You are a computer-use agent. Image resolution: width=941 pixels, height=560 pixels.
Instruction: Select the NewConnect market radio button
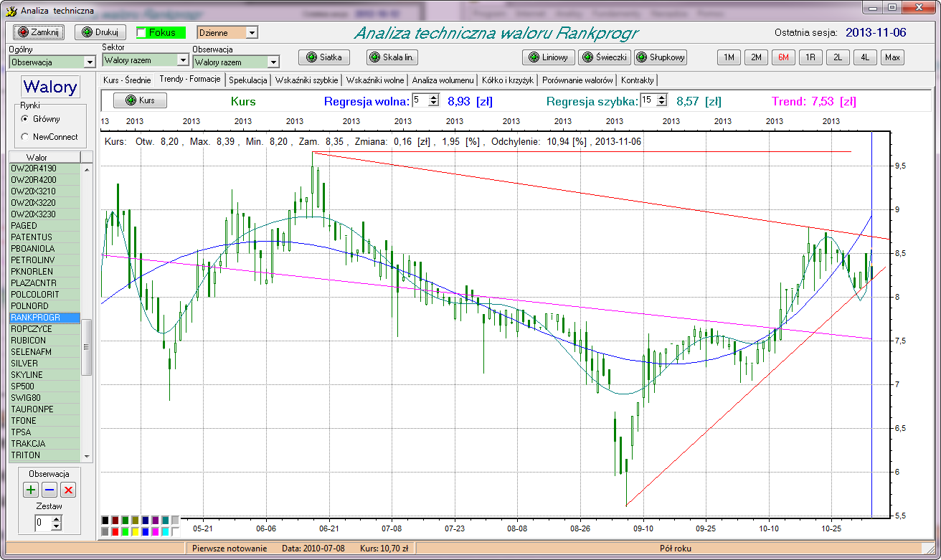(25, 136)
